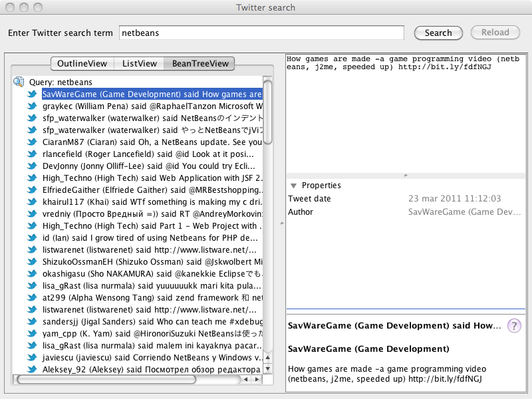Click the bird icon beside Aleksey_92 tweet

(32, 370)
